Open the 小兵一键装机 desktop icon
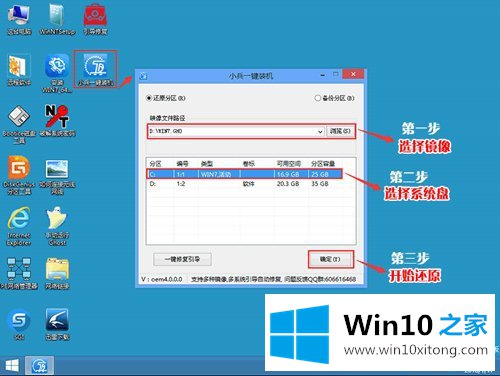 [x=96, y=69]
